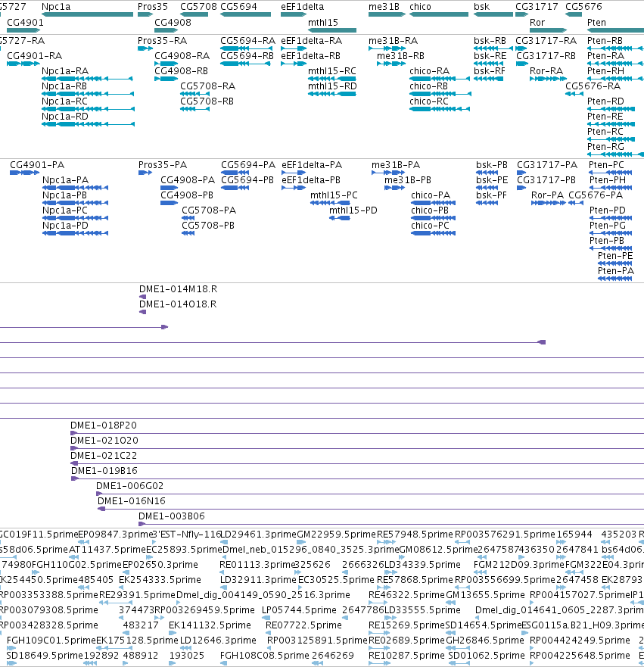Viewport: 644px width, 667px height.
Task: Select the GM13655.5prime EST label
Action: pos(485,595)
